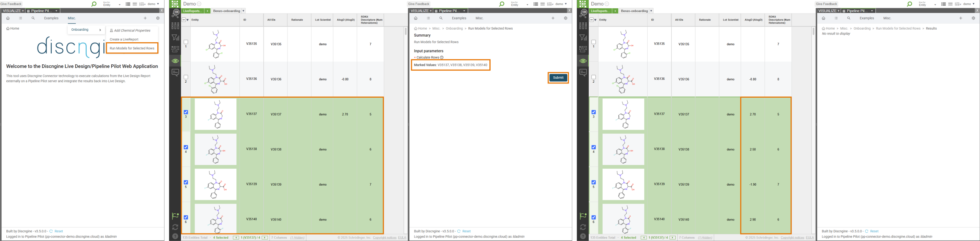This screenshot has width=980, height=241.
Task: Click the refresh icon in the unscored table's sidebar
Action: coord(175,227)
